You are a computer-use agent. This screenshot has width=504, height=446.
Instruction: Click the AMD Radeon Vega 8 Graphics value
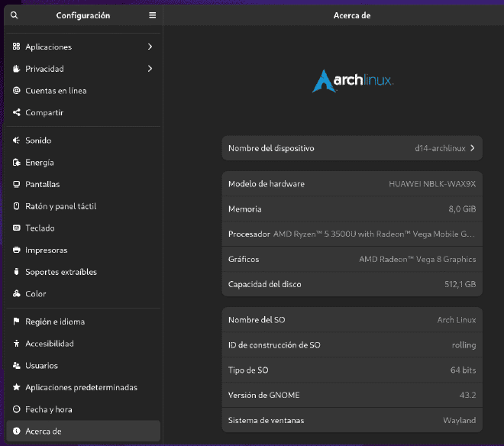[417, 259]
